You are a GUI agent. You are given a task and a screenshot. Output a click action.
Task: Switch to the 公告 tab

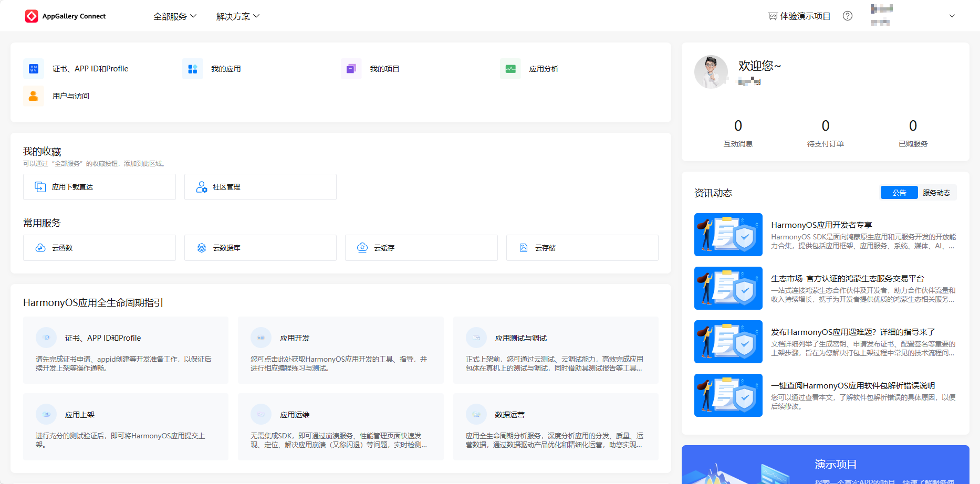click(x=899, y=193)
